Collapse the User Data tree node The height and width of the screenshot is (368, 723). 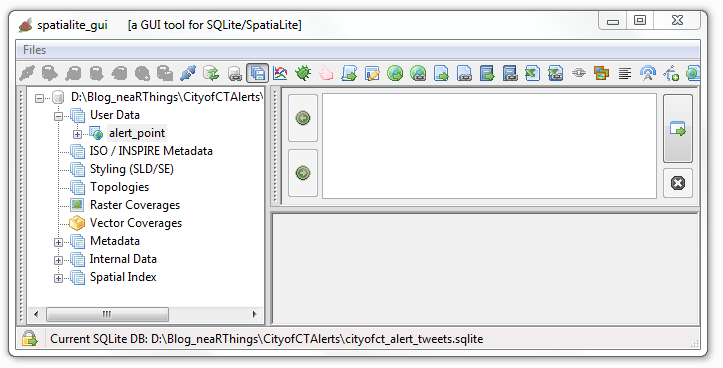coord(59,116)
